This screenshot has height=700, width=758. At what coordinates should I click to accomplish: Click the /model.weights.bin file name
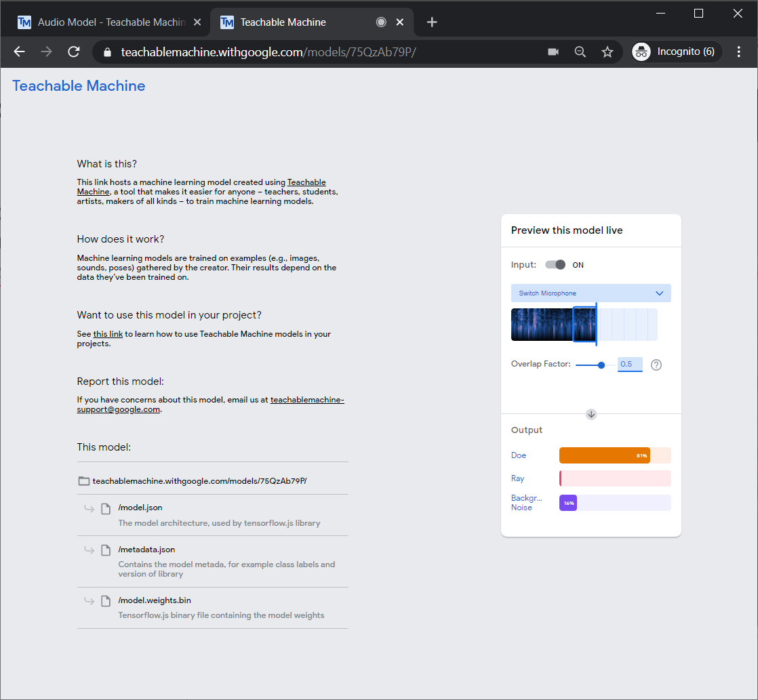[x=155, y=600]
